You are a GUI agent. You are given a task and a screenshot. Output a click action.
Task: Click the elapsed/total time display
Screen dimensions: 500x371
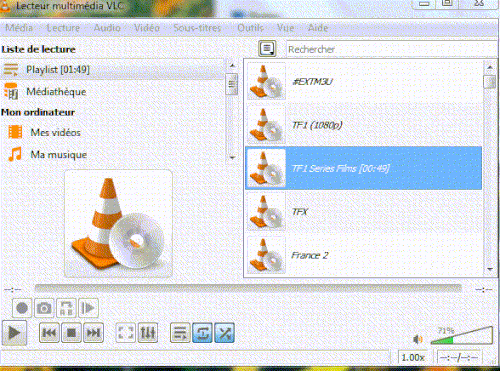coord(459,358)
